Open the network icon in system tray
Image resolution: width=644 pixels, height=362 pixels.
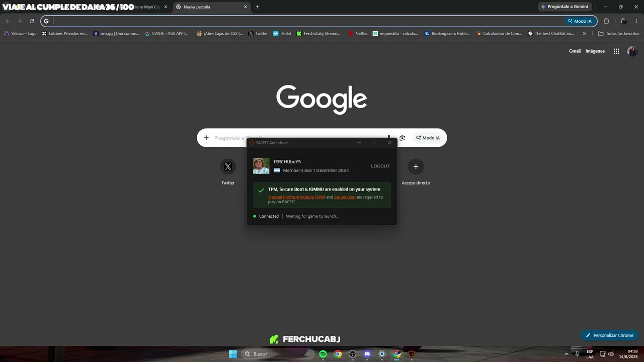[602, 354]
